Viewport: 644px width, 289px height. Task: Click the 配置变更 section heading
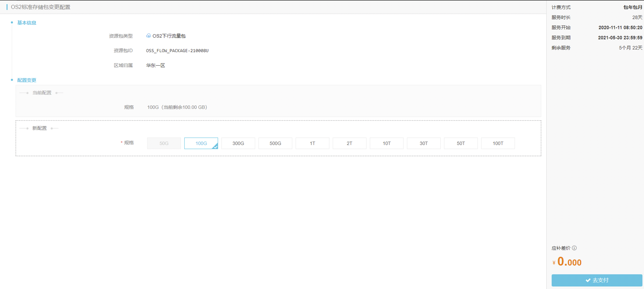(x=27, y=80)
